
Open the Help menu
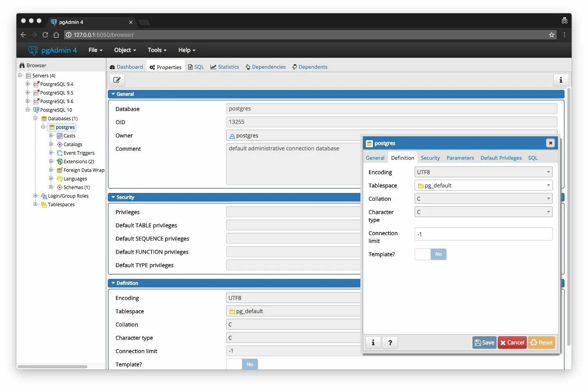tap(187, 50)
